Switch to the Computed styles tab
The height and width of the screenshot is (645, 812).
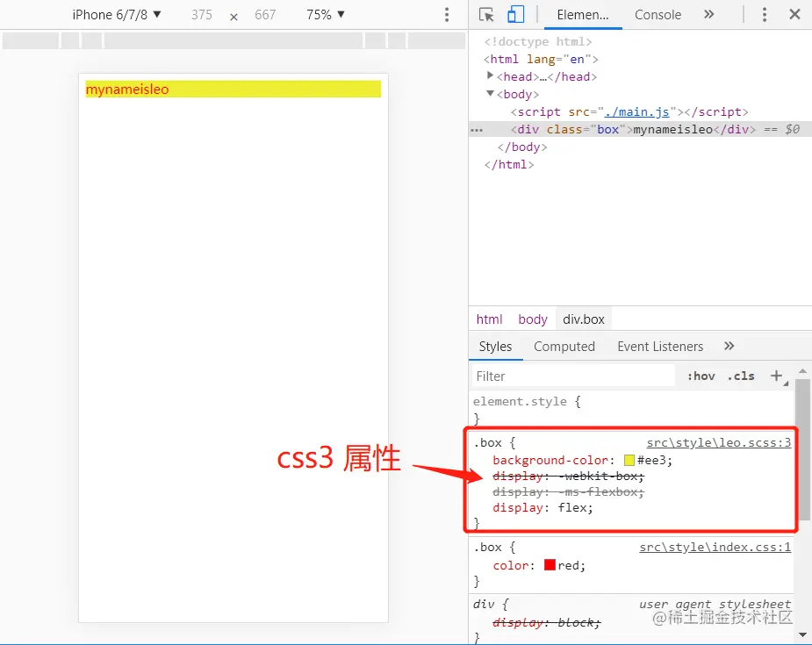[x=564, y=346]
